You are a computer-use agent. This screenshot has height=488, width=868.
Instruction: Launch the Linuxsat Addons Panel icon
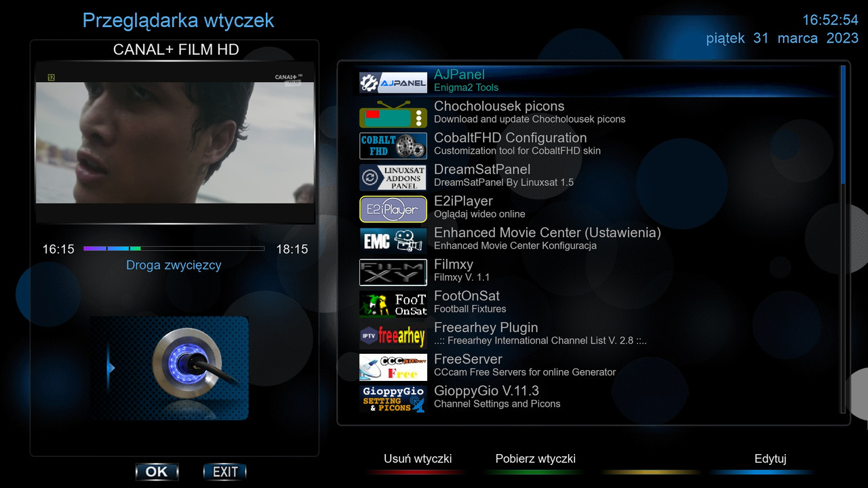pyautogui.click(x=393, y=177)
